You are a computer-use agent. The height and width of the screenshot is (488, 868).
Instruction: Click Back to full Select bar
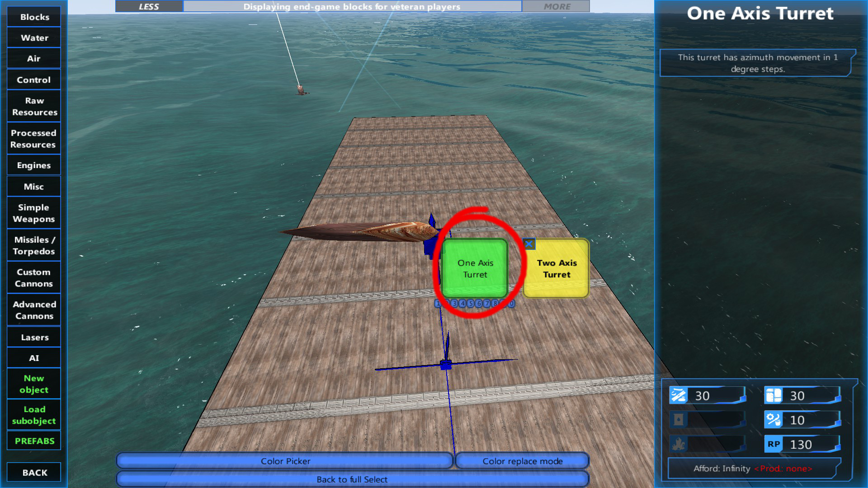[x=352, y=479]
